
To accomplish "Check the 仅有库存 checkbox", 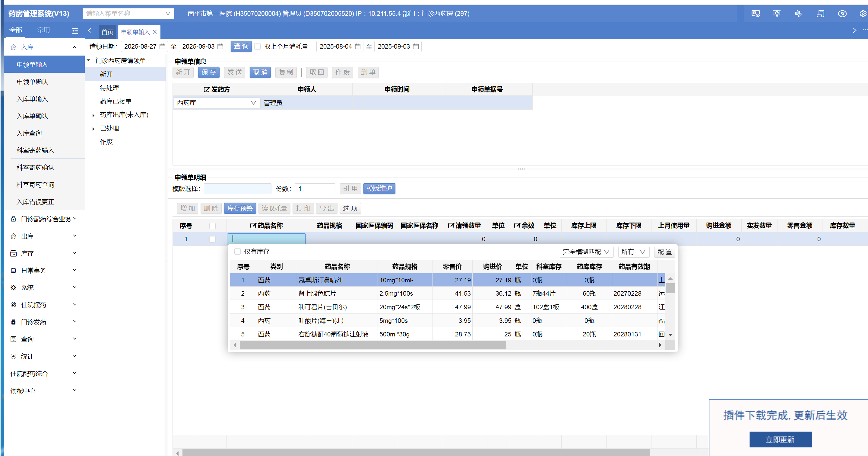I will click(x=237, y=251).
